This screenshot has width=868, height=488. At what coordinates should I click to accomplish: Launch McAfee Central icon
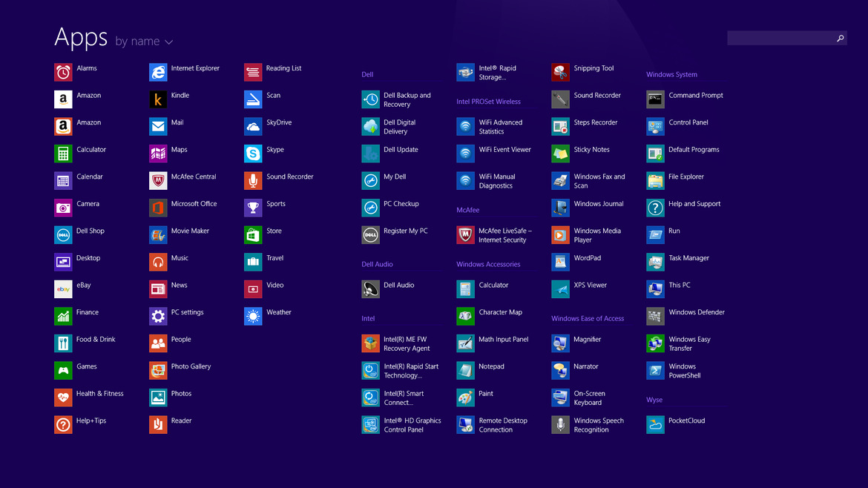158,180
